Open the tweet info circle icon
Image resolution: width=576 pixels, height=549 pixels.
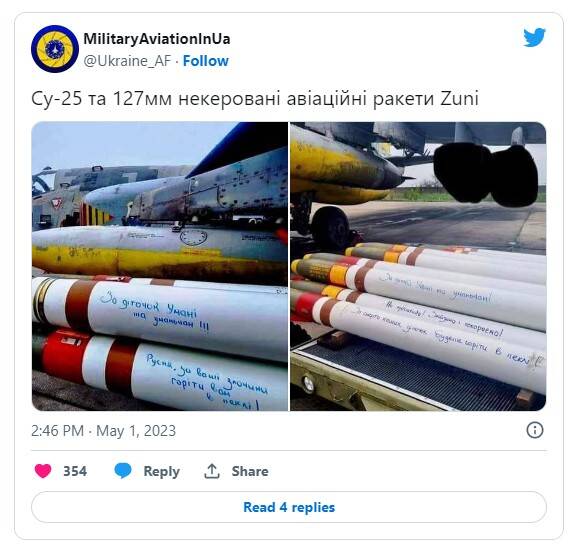tap(534, 430)
